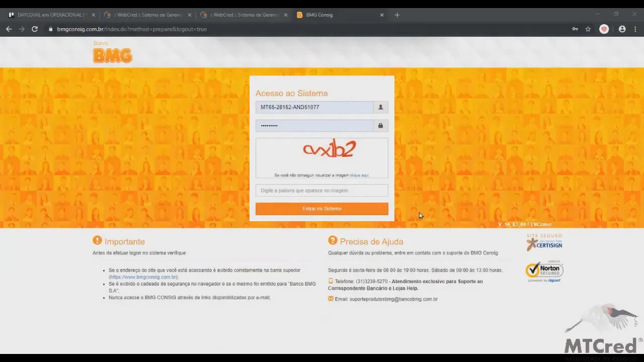Click the forward navigation arrow
This screenshot has width=644, height=362.
point(22,29)
